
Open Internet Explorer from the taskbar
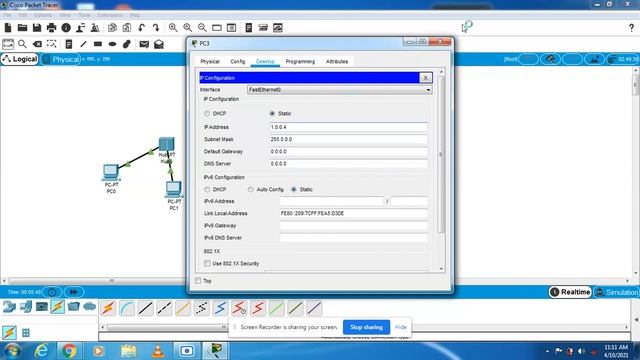[x=41, y=351]
